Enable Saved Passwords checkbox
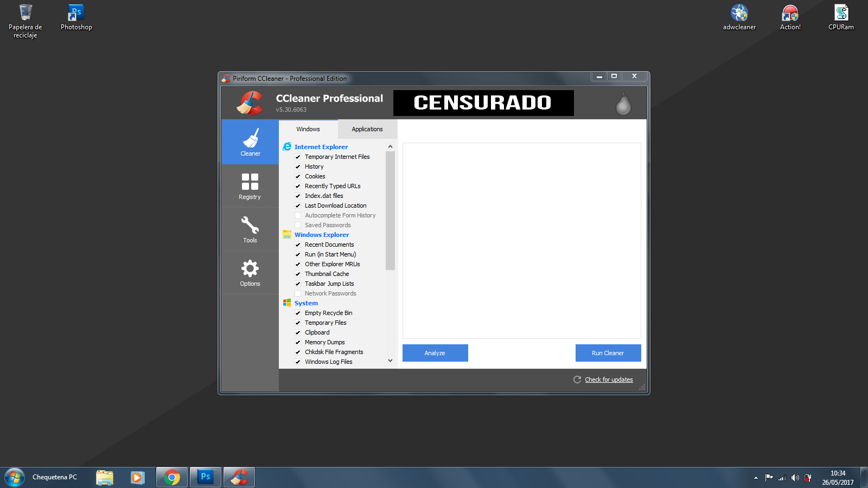This screenshot has height=488, width=868. (298, 225)
